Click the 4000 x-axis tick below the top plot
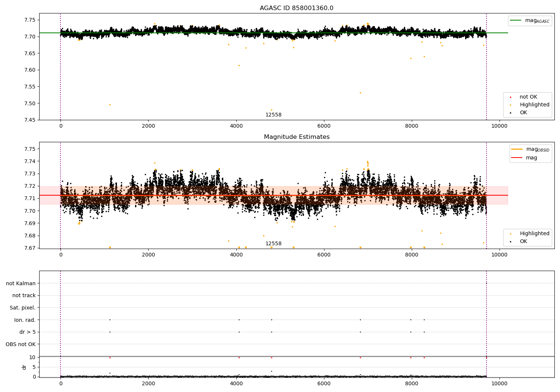 coord(236,126)
